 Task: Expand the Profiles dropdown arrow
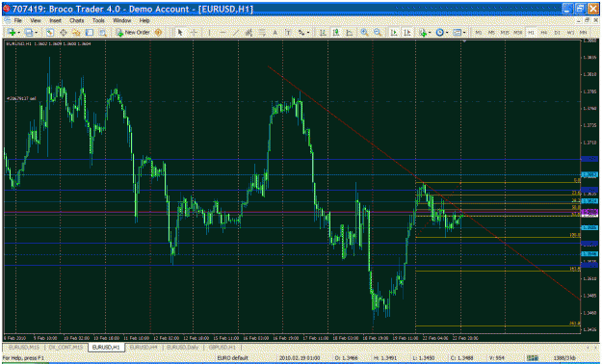pyautogui.click(x=36, y=33)
